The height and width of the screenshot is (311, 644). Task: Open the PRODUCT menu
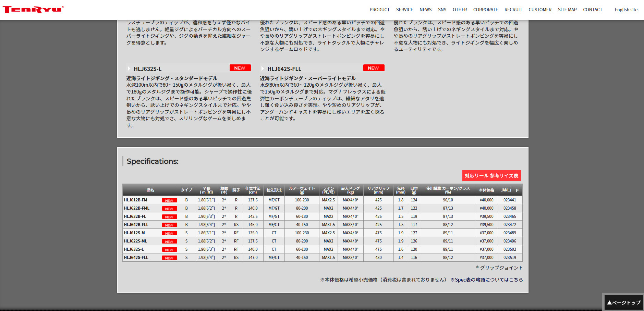pos(379,10)
